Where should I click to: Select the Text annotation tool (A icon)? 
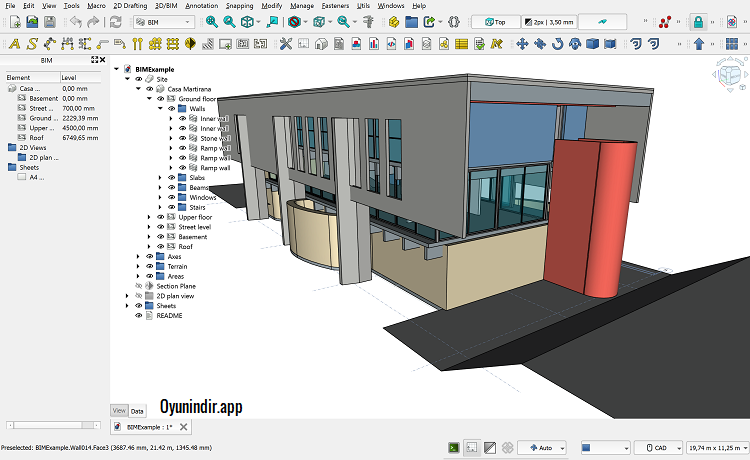(15, 44)
